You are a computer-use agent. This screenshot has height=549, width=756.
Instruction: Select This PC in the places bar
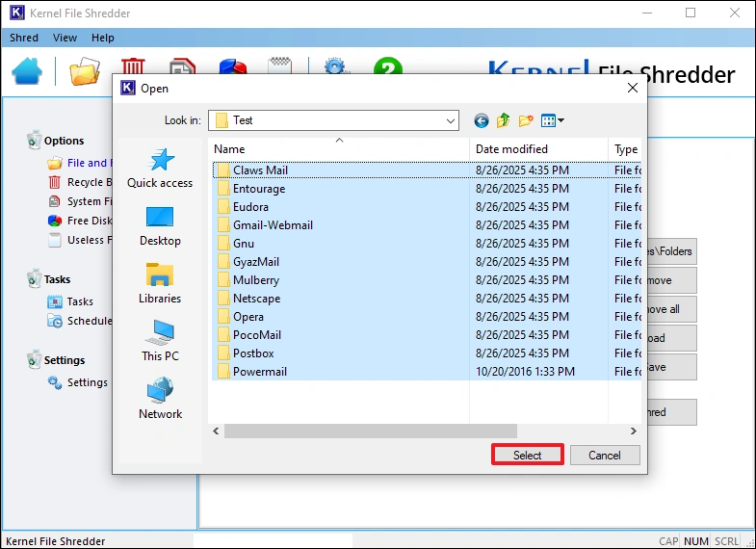click(160, 341)
